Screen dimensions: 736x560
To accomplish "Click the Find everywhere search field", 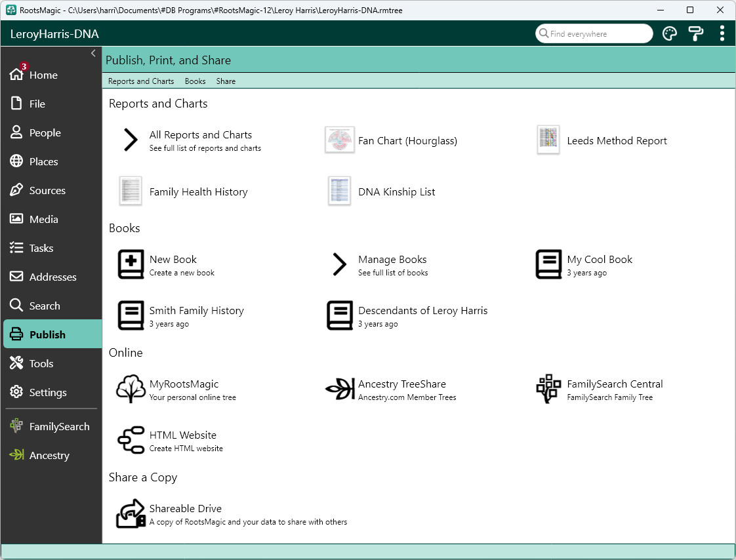I will (594, 34).
